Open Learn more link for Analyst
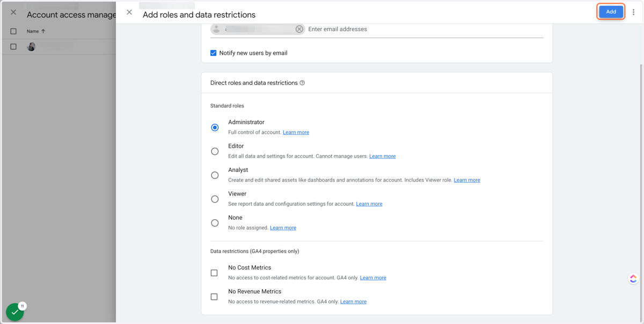 [x=467, y=180]
